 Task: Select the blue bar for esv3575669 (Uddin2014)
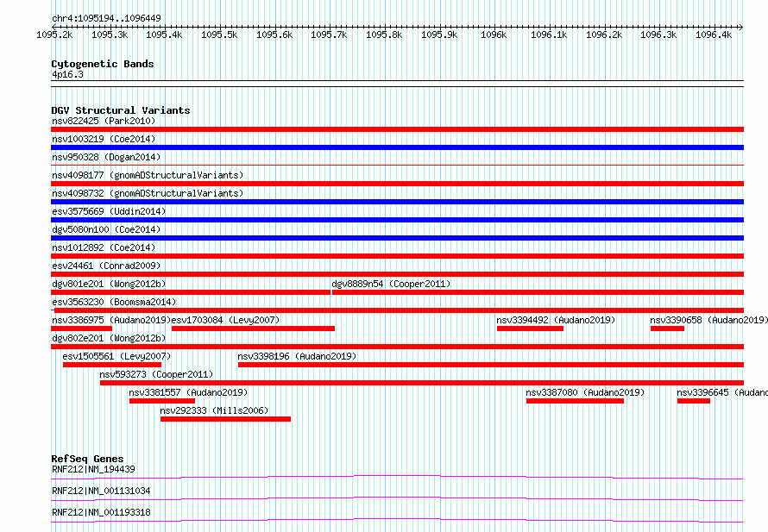(x=397, y=220)
